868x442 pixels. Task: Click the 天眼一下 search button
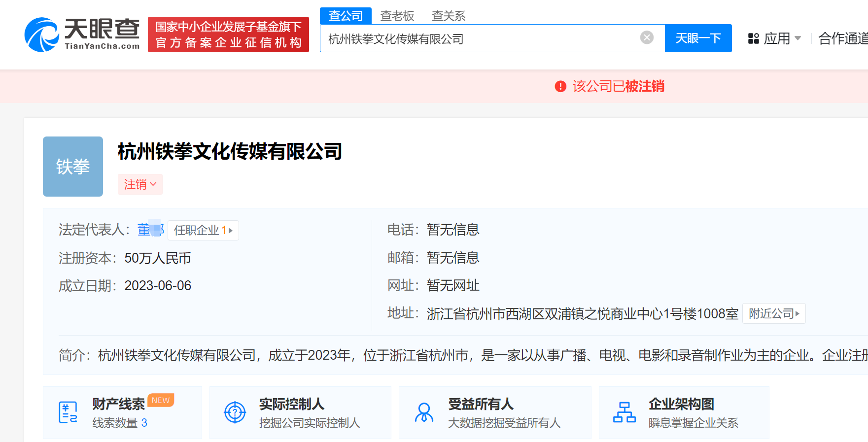click(x=698, y=38)
